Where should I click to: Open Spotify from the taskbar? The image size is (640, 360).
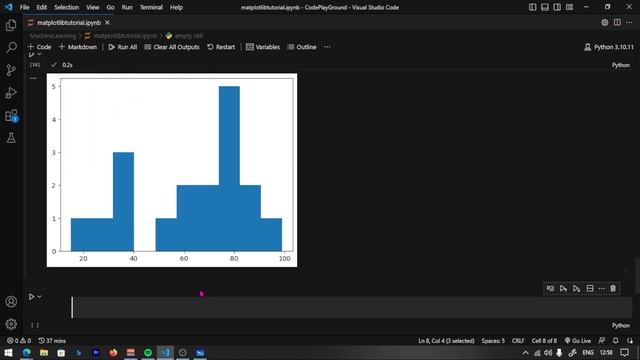tap(148, 353)
